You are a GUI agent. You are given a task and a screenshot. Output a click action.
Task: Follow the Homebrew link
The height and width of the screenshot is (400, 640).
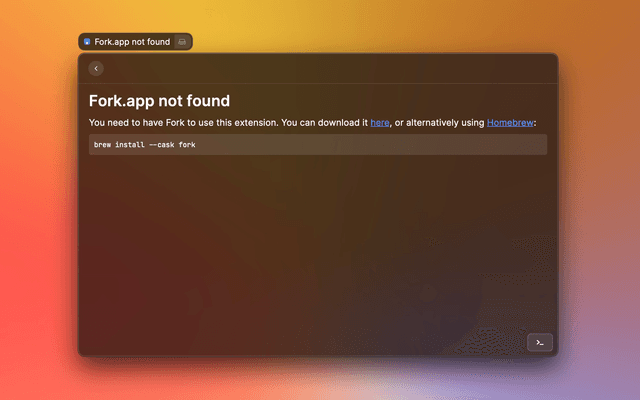coord(510,123)
